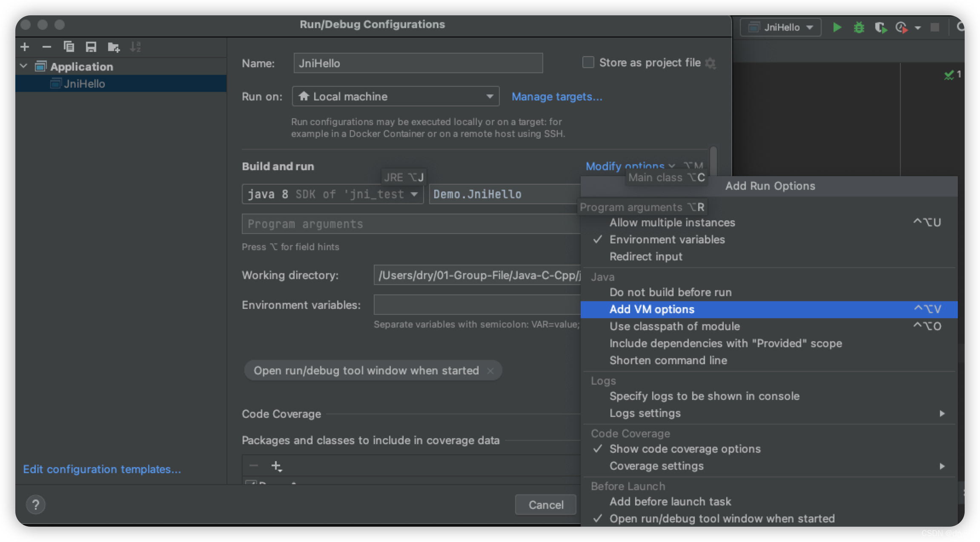Choose Shorten command line
The width and height of the screenshot is (980, 542).
tap(769, 360)
